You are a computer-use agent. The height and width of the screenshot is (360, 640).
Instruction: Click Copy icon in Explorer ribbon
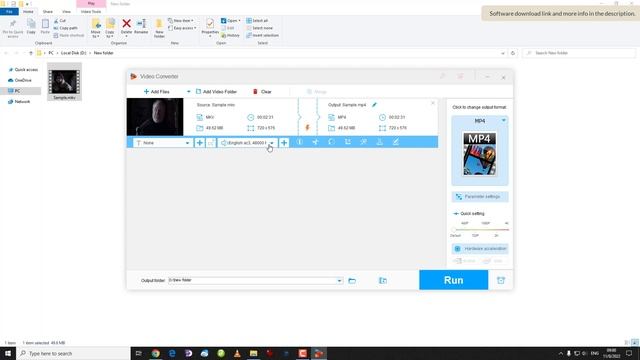click(x=31, y=27)
